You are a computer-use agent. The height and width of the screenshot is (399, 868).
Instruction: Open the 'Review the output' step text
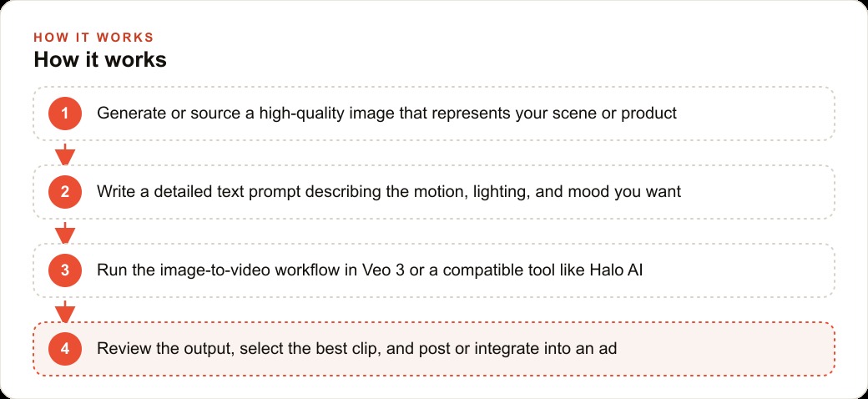tap(357, 349)
